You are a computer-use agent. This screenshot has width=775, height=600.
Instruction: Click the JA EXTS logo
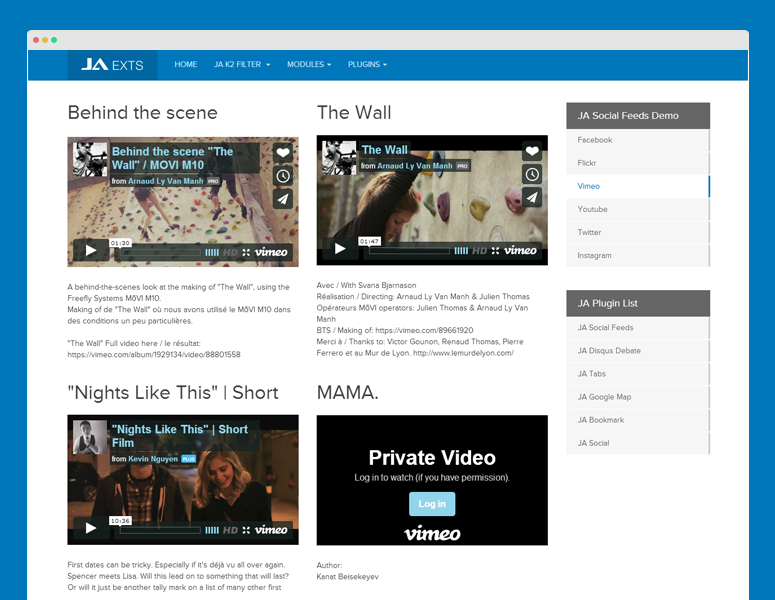tap(112, 65)
